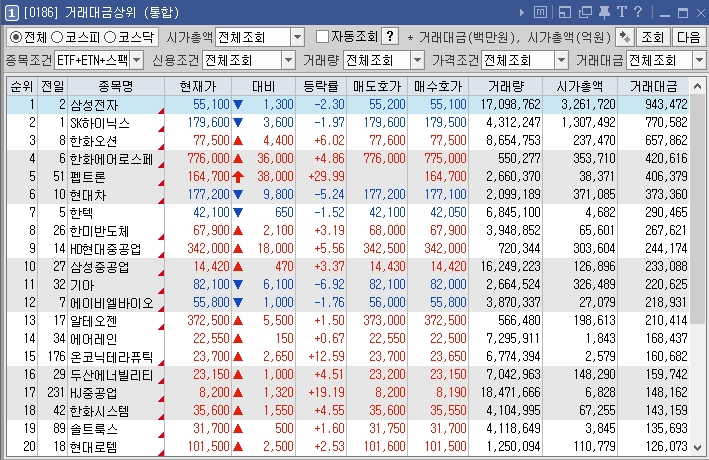This screenshot has width=709, height=460.
Task: Select the 현대차 stock name
Action: click(88, 195)
